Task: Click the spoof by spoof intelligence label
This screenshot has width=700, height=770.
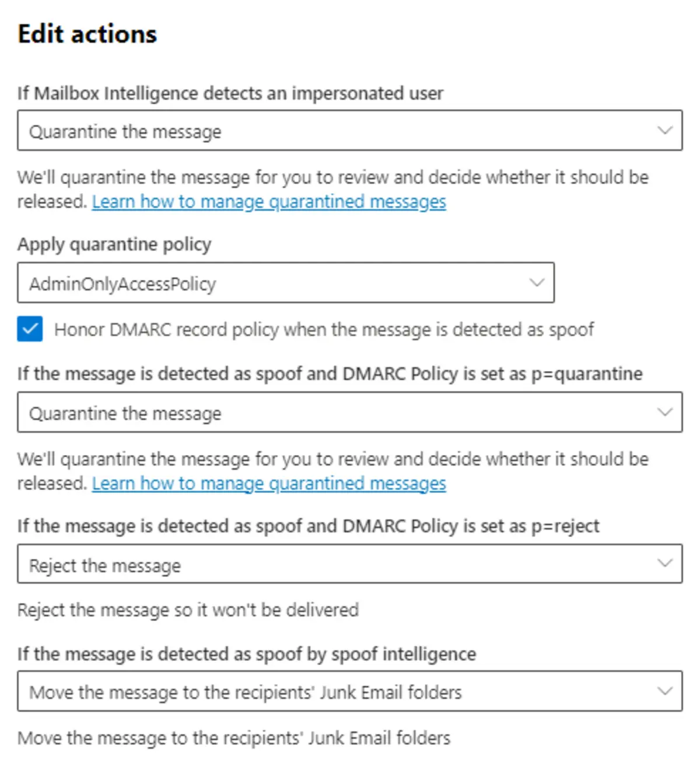Action: point(247,654)
